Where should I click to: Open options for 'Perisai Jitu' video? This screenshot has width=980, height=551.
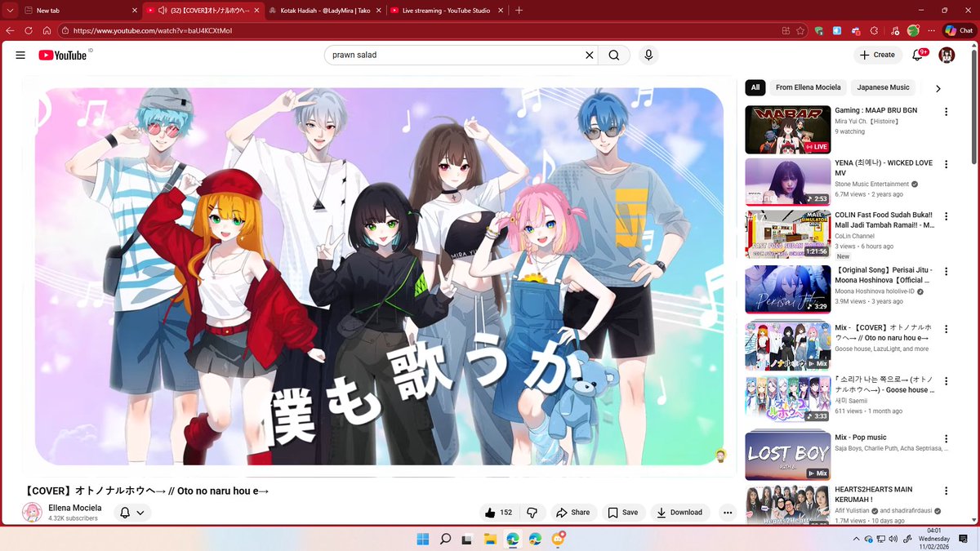947,271
